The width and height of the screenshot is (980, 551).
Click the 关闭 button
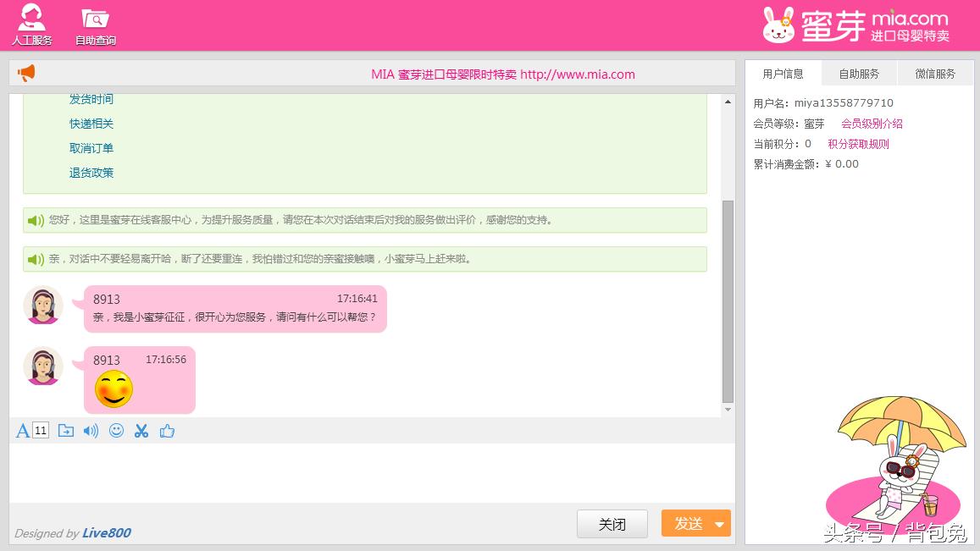click(x=612, y=524)
